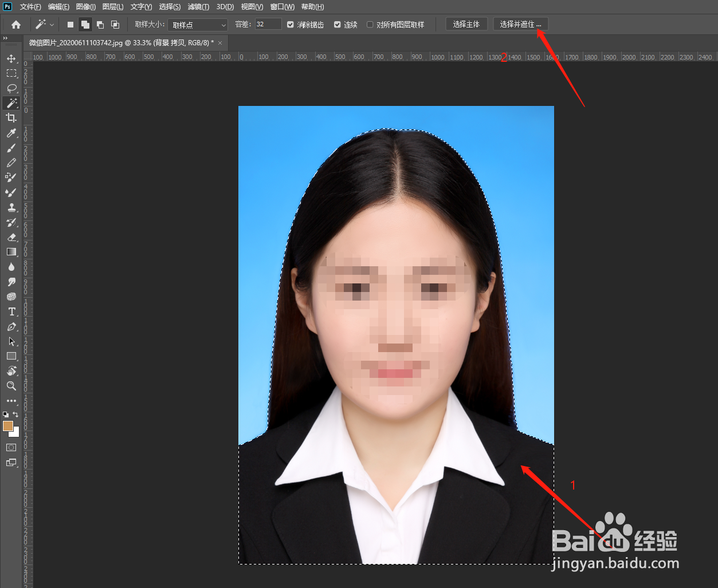718x588 pixels.
Task: Expand the toolbox with double-arrow
Action: 5,38
